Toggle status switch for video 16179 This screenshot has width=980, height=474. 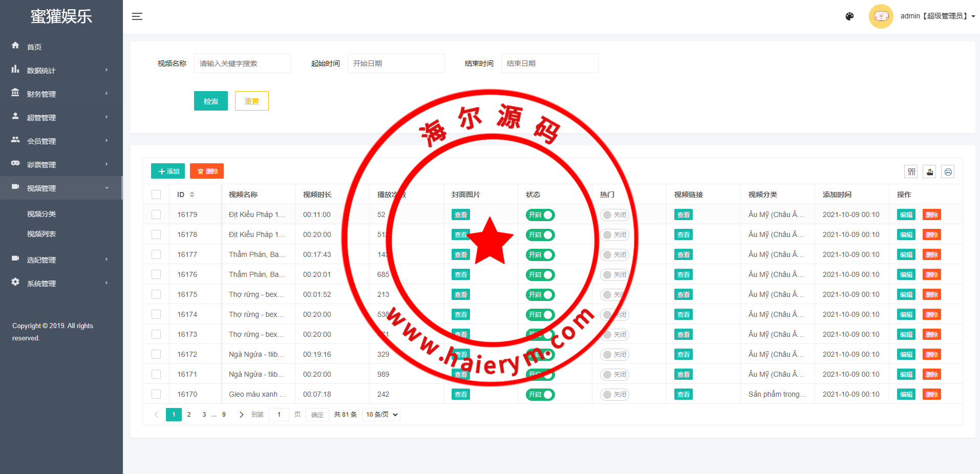[540, 215]
